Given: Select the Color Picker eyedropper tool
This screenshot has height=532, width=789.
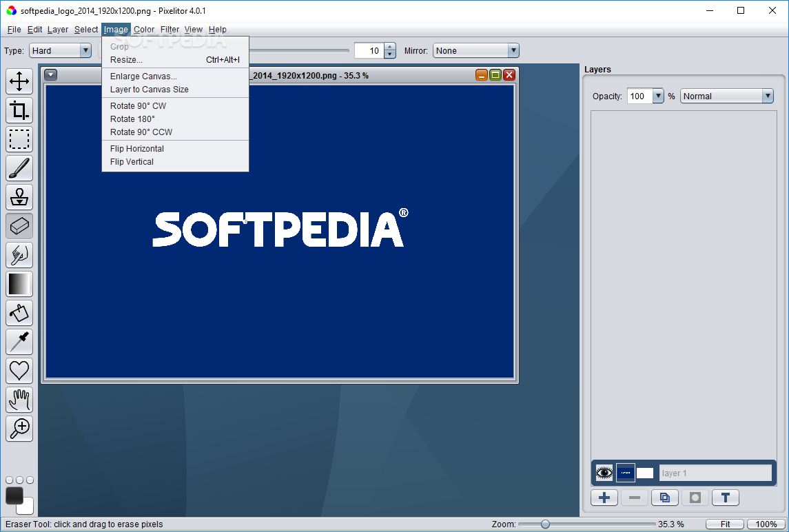Looking at the screenshot, I should point(19,342).
